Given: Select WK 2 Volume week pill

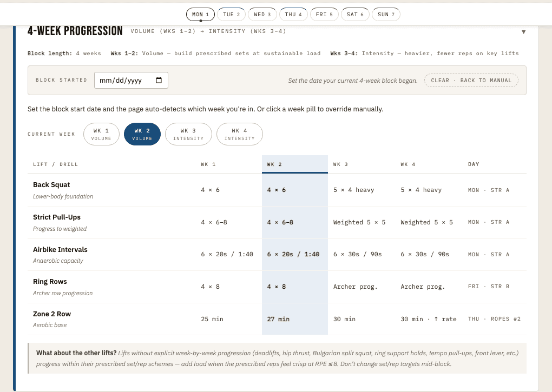Looking at the screenshot, I should pyautogui.click(x=142, y=134).
